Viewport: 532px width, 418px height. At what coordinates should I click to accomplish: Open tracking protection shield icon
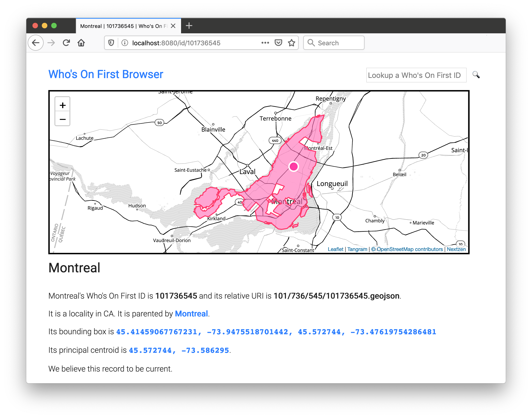coord(111,43)
